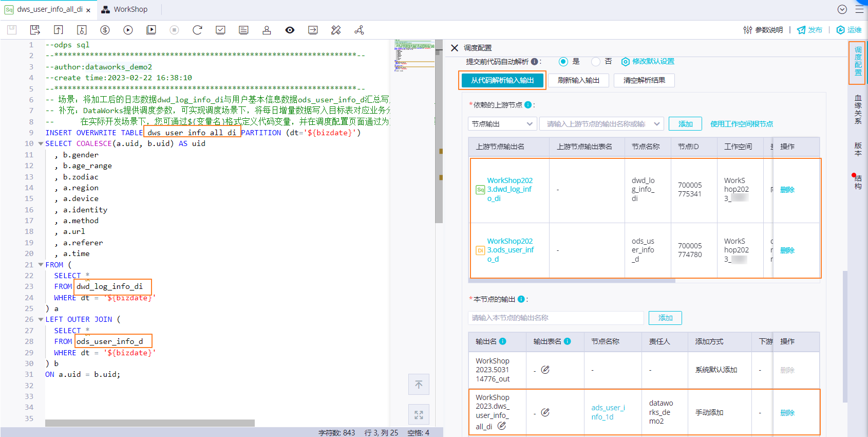Open the 节点输出 dropdown
The height and width of the screenshot is (437, 868).
502,124
